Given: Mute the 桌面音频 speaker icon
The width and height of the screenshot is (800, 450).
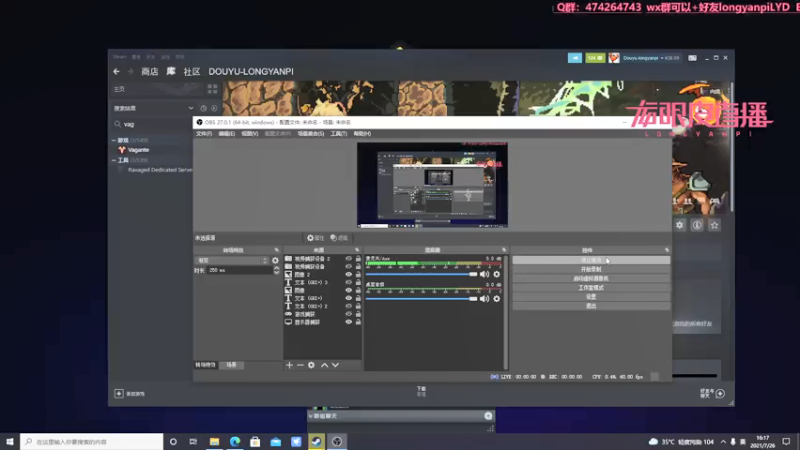Looking at the screenshot, I should 484,299.
